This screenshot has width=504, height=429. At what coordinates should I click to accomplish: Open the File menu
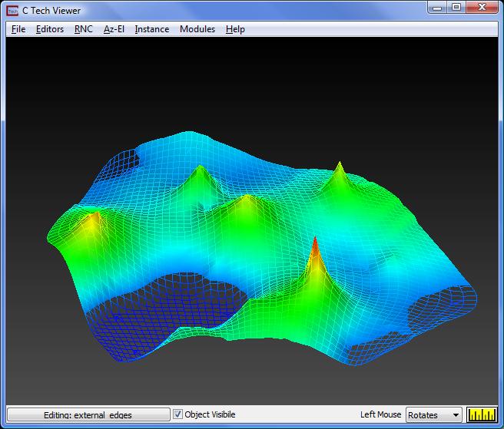tap(18, 29)
